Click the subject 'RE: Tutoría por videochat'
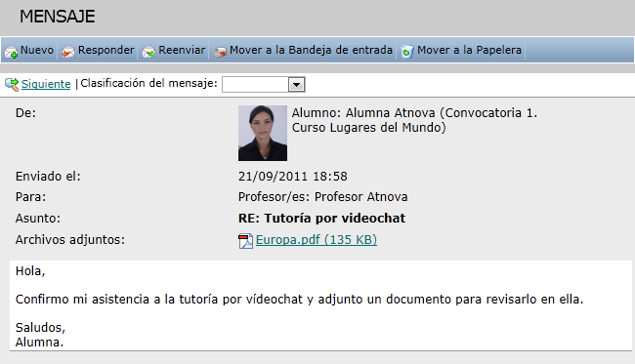 [321, 219]
